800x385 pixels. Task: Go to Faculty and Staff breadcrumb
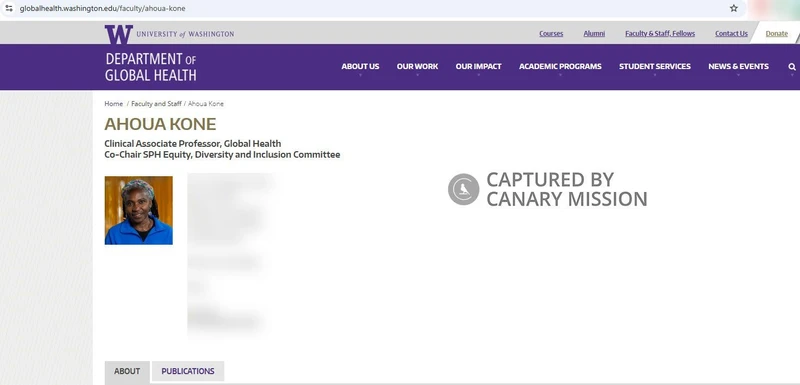156,104
